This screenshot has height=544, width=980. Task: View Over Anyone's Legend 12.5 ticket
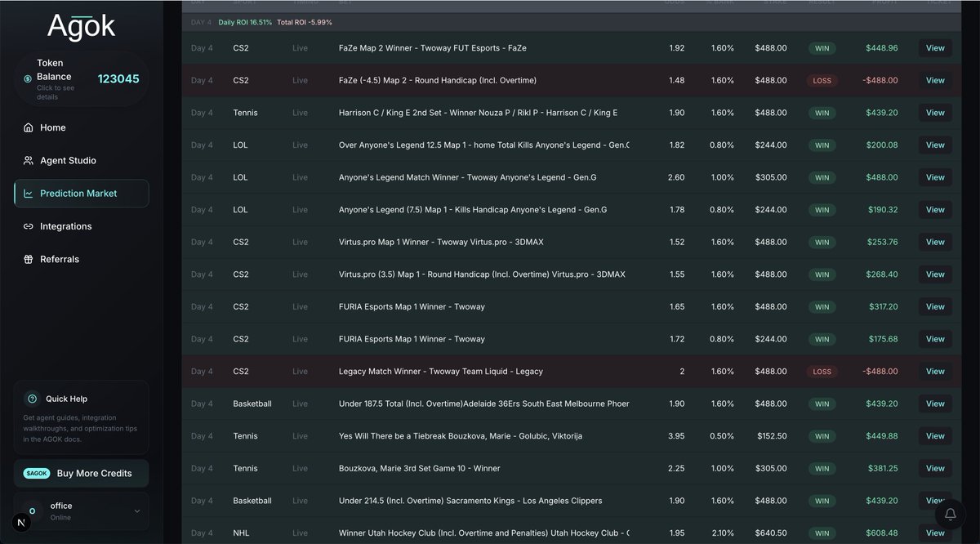coord(935,145)
